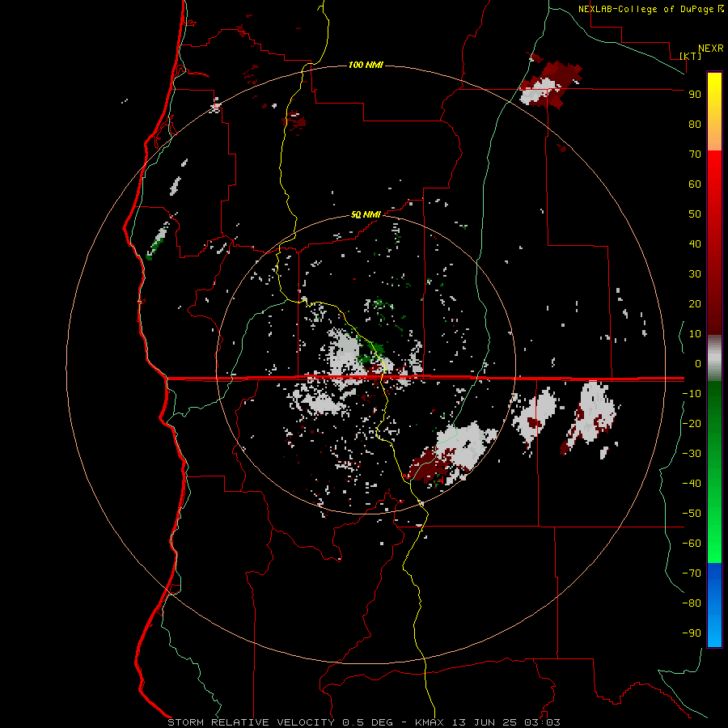Select the -50 knot scale label
728x728 pixels.
[x=692, y=514]
